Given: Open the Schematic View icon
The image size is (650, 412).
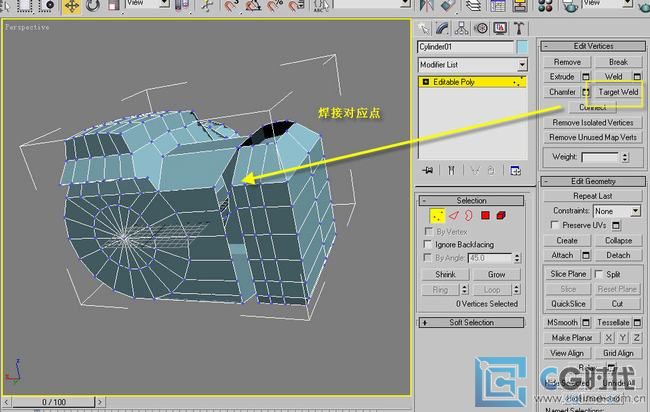Looking at the screenshot, I should 520,5.
